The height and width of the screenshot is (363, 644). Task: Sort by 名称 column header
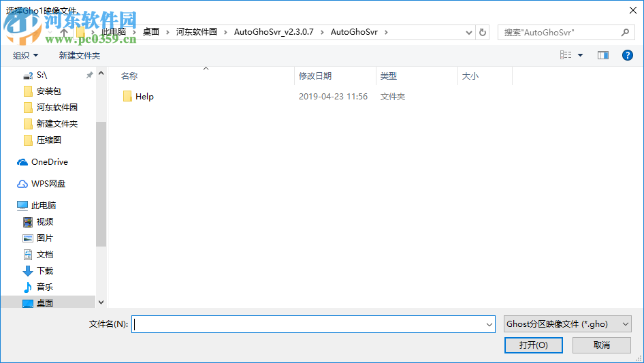click(129, 76)
